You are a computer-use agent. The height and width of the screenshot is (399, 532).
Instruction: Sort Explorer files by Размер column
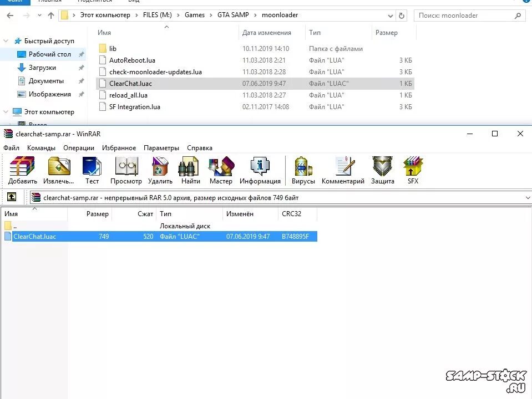tap(394, 33)
